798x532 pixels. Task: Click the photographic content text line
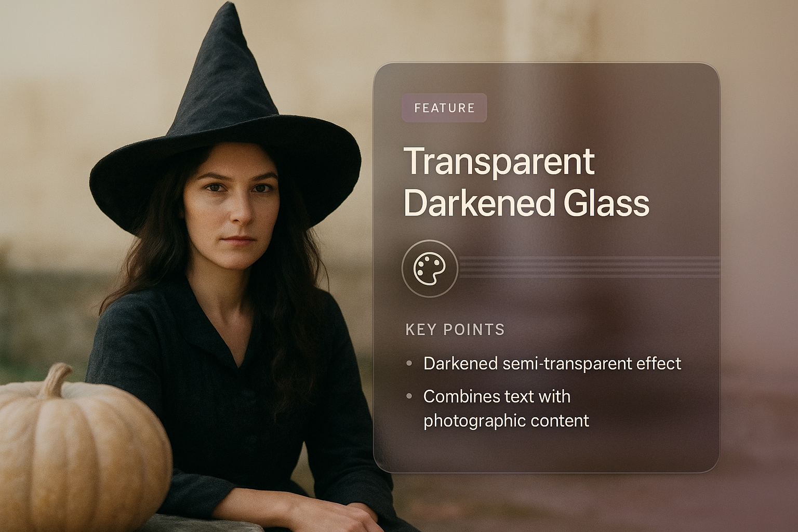[x=507, y=420]
